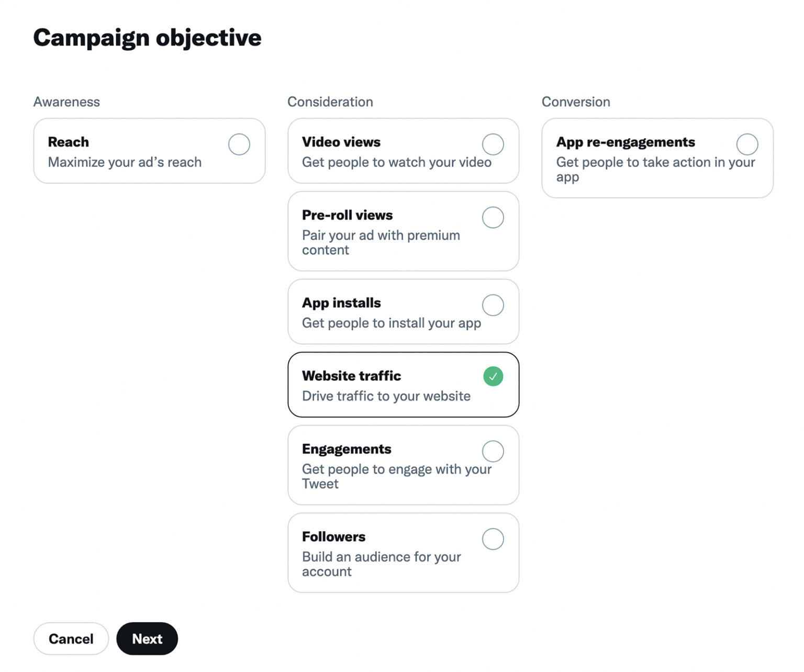This screenshot has height=672, width=804.
Task: Click the Consideration column heading
Action: click(330, 102)
